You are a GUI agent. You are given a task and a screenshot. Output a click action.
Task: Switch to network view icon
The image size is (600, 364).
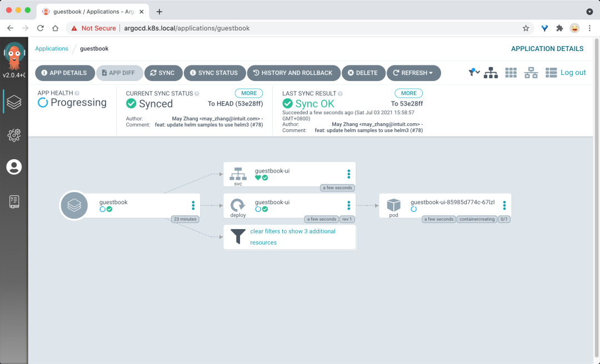(x=531, y=73)
